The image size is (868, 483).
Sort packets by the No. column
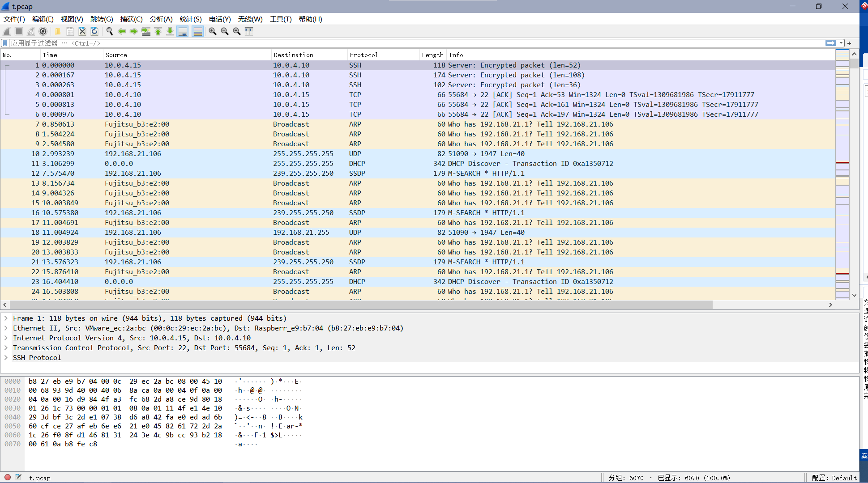click(20, 55)
